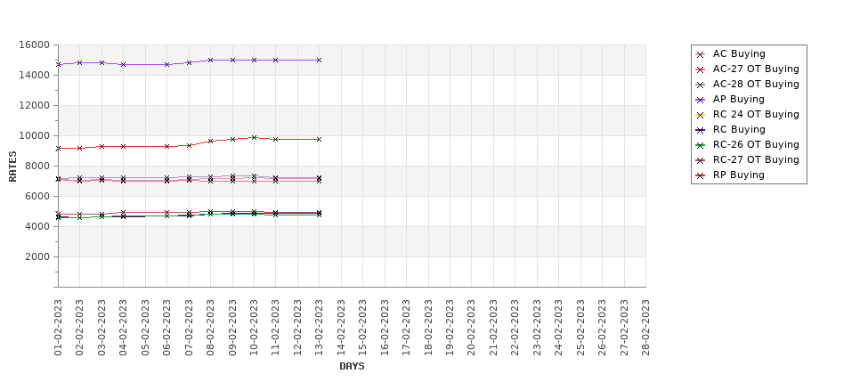868x382 pixels.
Task: Click the AC-28 OT Buying legend marker
Action: 701,85
